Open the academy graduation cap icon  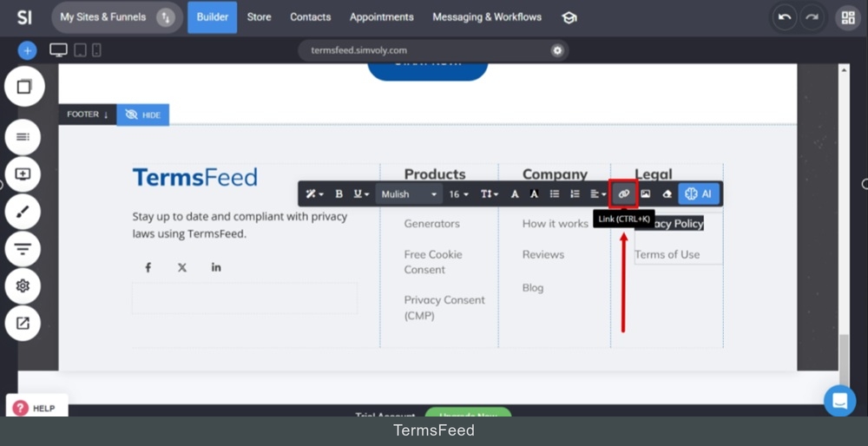(569, 17)
